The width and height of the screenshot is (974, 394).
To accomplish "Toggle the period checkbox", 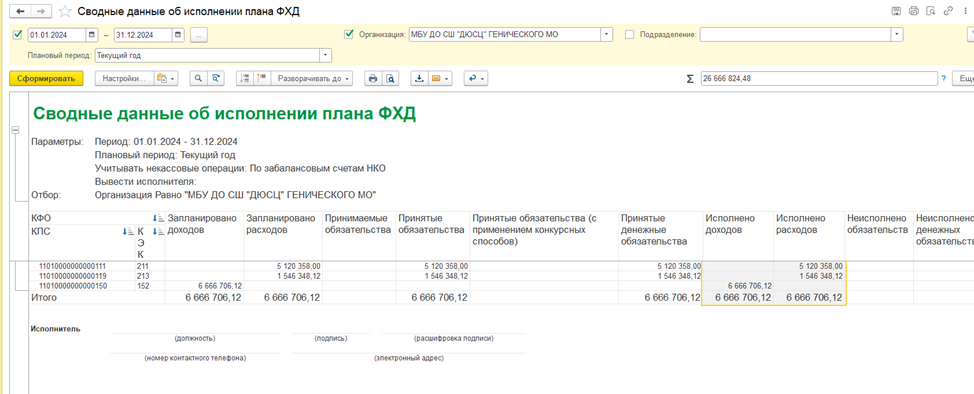I will pos(17,35).
